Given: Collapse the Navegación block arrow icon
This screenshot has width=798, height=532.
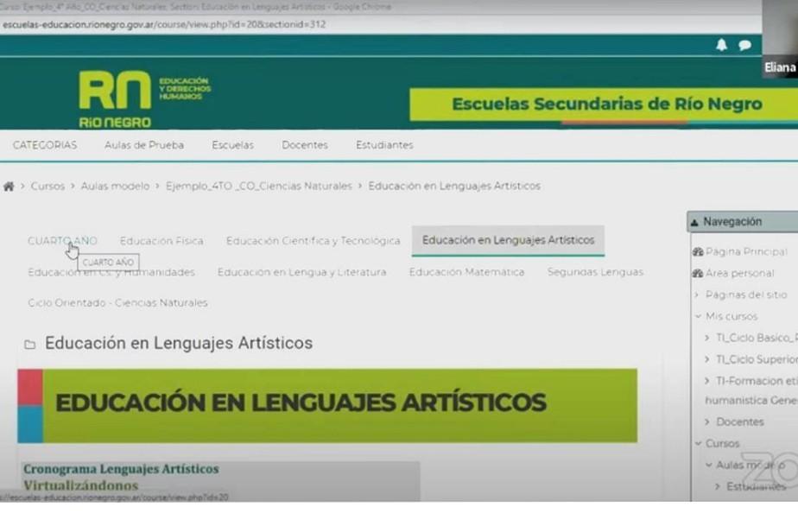Looking at the screenshot, I should point(694,222).
